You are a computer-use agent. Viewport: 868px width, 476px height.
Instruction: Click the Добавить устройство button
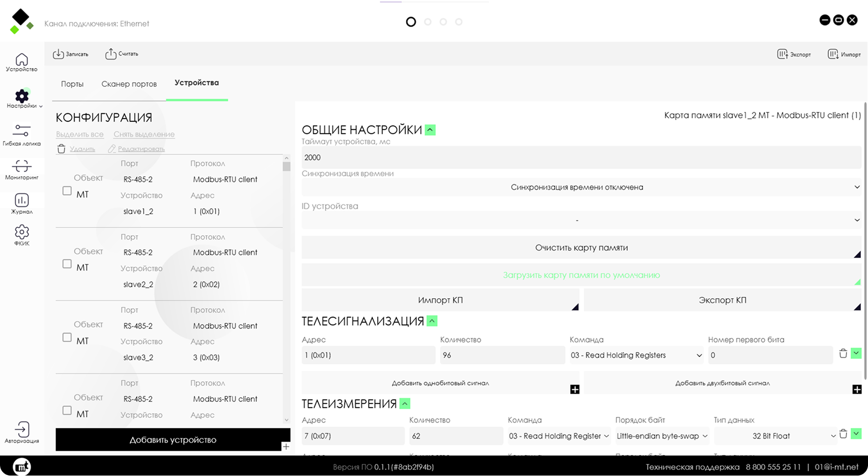[173, 440]
